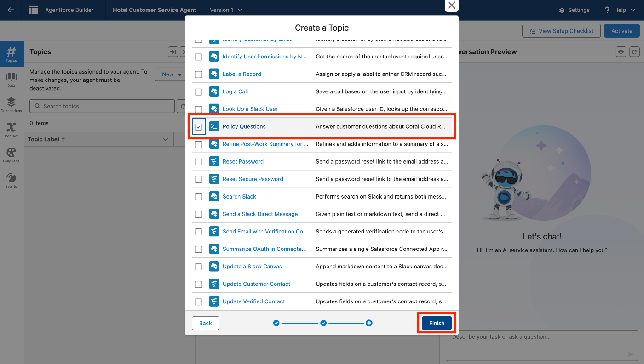Click the Search Slack action icon

(214, 196)
